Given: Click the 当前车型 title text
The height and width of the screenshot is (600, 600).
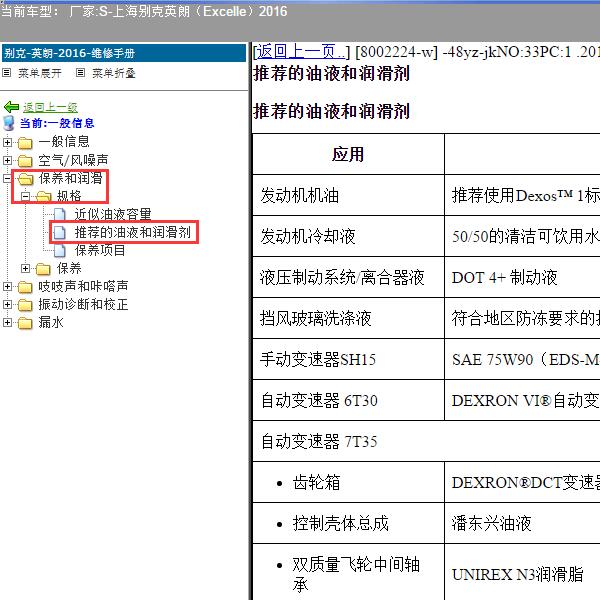Looking at the screenshot, I should [144, 11].
